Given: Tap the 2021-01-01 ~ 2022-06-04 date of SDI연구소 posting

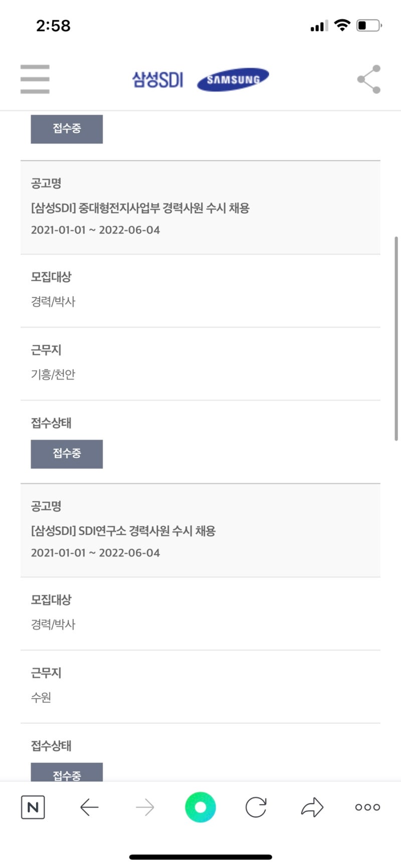Looking at the screenshot, I should 95,553.
